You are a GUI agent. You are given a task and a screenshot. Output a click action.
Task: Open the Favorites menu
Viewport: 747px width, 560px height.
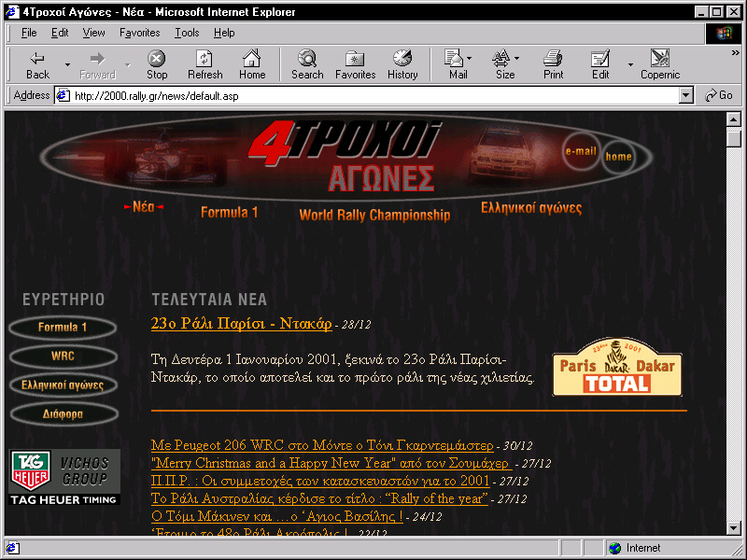coord(139,33)
